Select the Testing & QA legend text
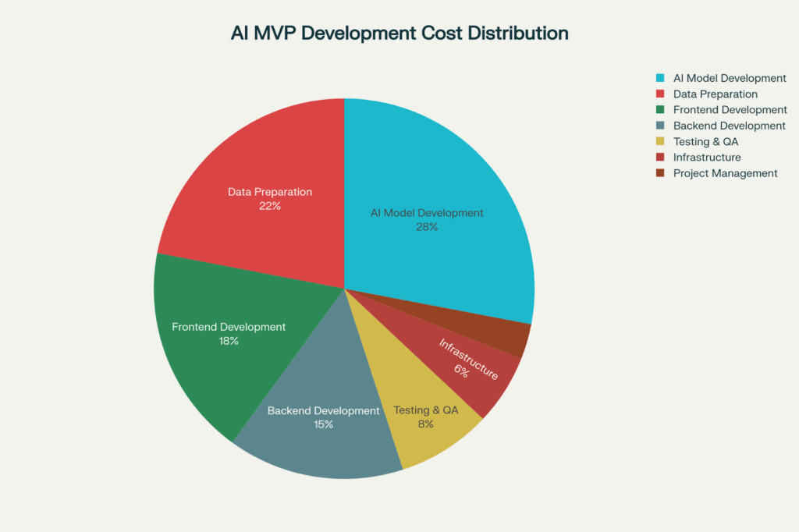The image size is (799, 532). 705,142
